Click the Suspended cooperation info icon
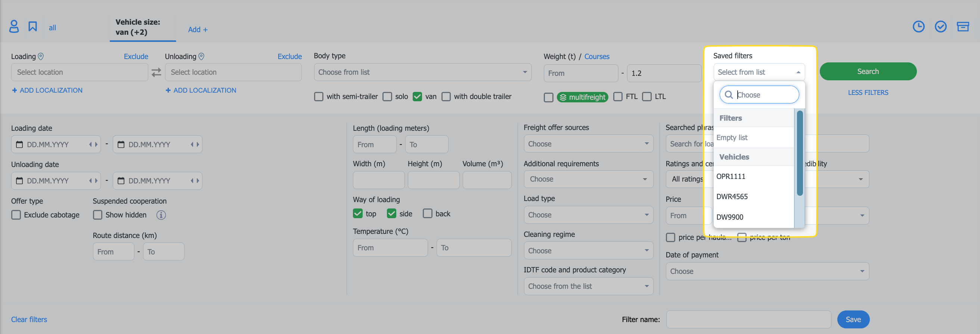 click(161, 215)
